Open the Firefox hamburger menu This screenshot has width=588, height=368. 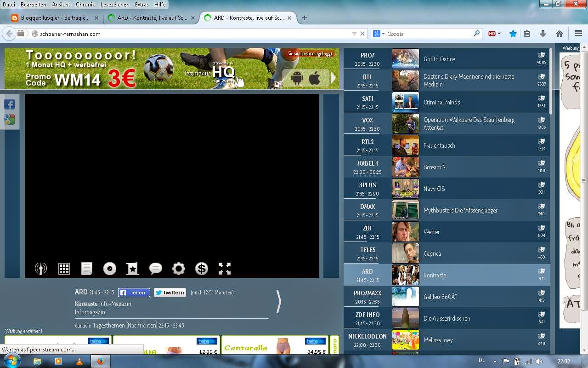(x=578, y=34)
